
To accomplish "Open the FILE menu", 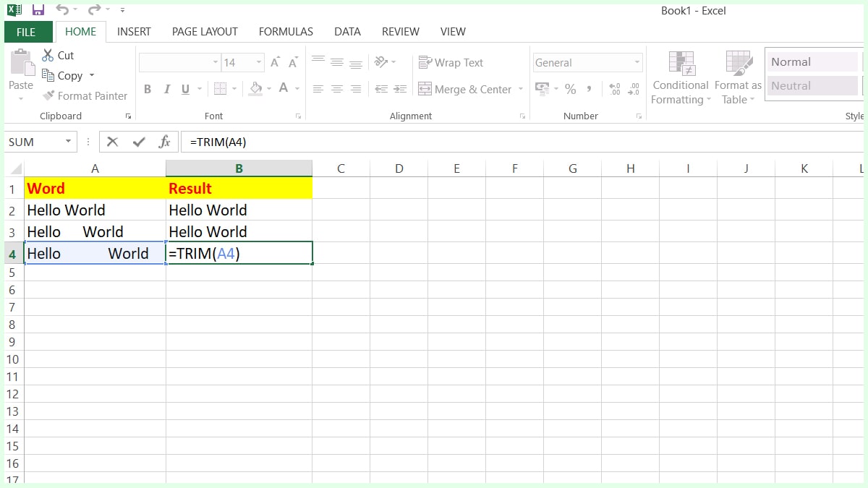I will (x=27, y=32).
